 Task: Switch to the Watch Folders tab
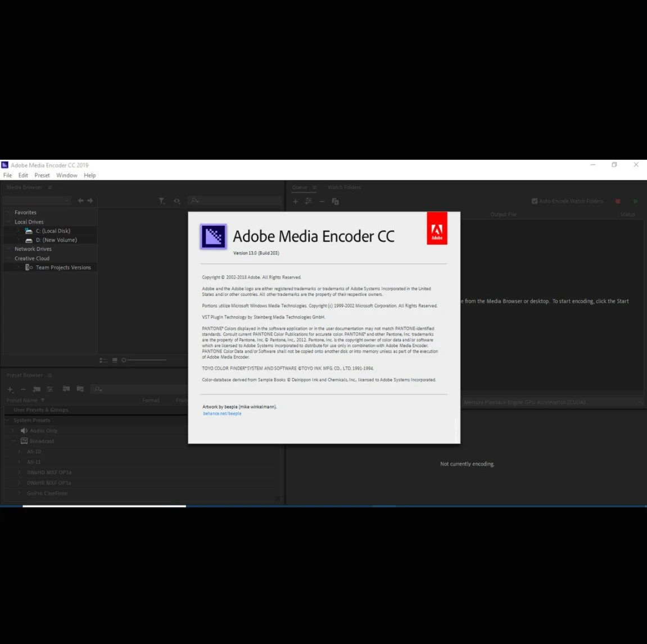(344, 187)
